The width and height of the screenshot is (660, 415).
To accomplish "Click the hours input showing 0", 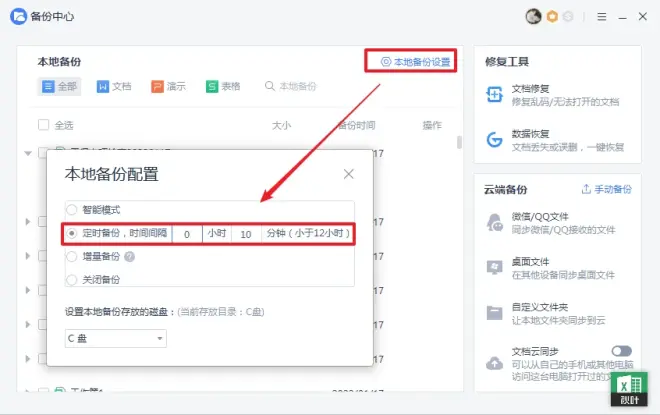I will pos(187,234).
